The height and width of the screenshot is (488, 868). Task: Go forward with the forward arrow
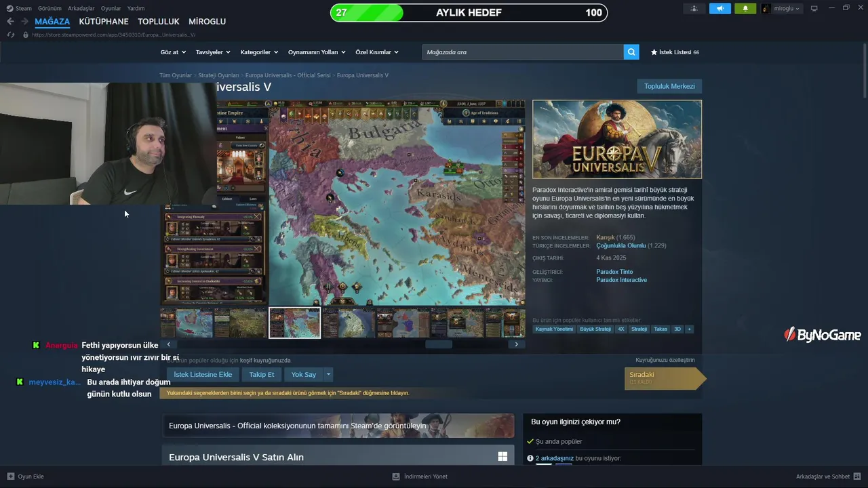[24, 22]
